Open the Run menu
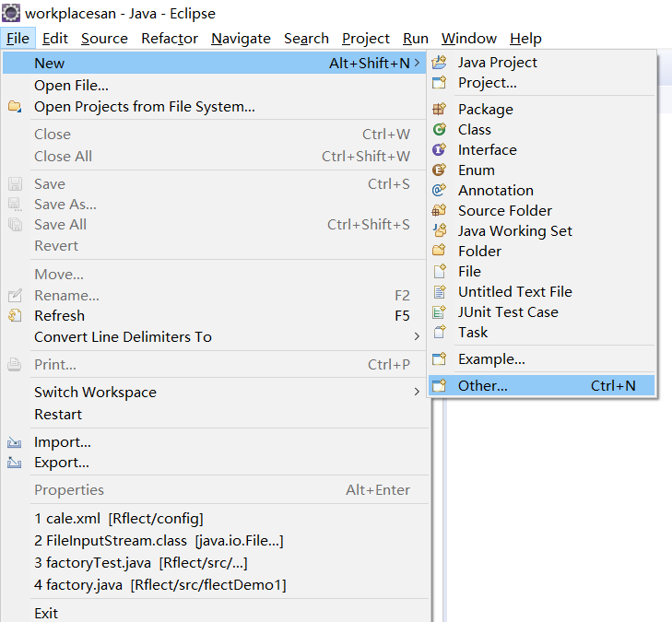Screen dimensions: 672x622 coord(416,39)
